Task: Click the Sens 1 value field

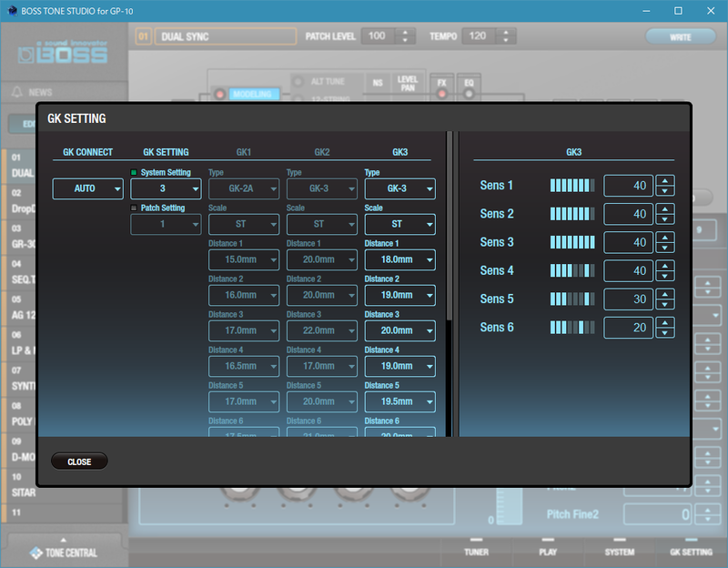Action: 628,186
